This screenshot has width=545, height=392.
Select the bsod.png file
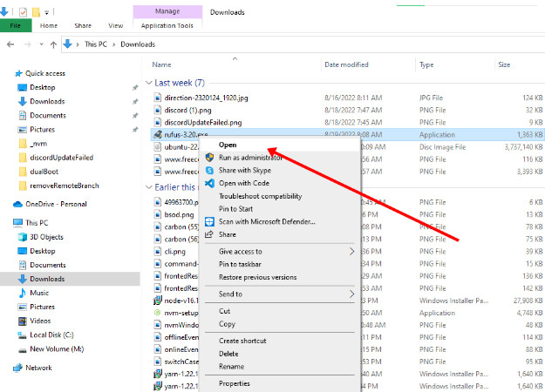tap(179, 214)
